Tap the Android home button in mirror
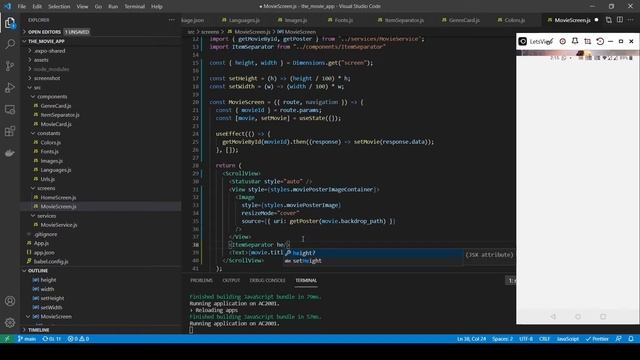 [578, 316]
